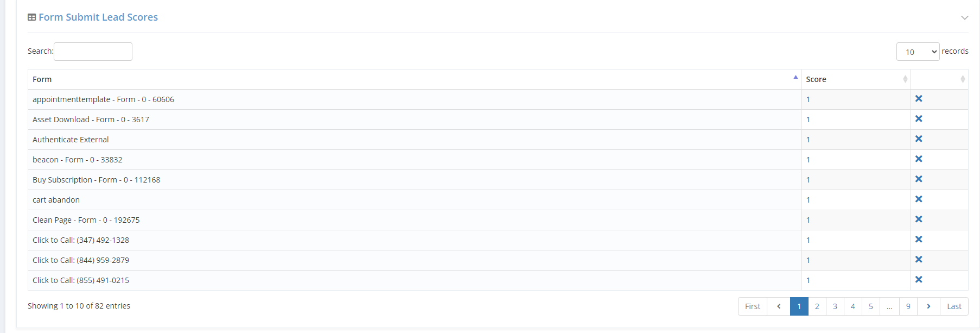Open the records per page dropdown
This screenshot has height=333, width=980.
(918, 52)
